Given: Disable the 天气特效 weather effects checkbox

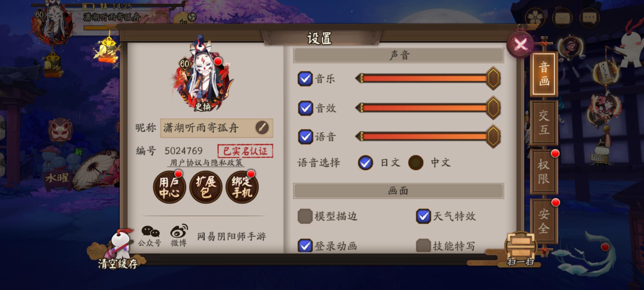Looking at the screenshot, I should point(423,216).
